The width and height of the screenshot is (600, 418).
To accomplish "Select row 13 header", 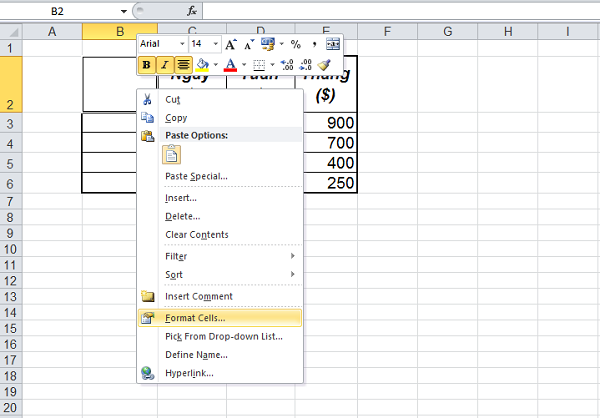I will point(11,297).
